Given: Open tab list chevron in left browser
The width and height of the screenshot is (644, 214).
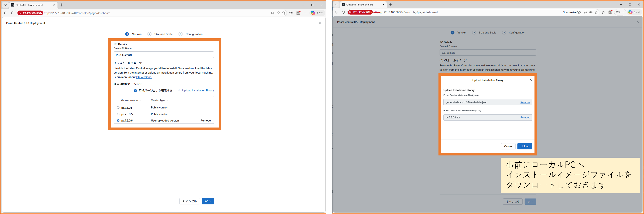Looking at the screenshot, I should pyautogui.click(x=5, y=5).
